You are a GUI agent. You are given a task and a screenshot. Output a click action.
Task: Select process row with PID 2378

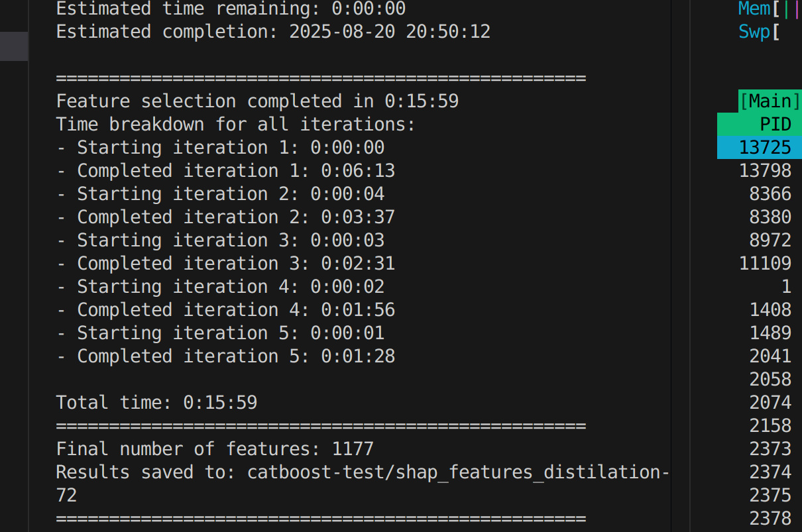coord(770,519)
